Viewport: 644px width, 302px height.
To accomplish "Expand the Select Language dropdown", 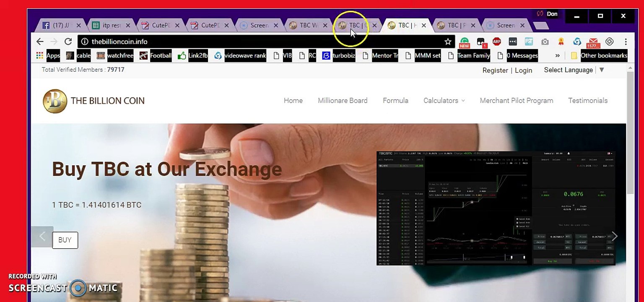I will (574, 70).
